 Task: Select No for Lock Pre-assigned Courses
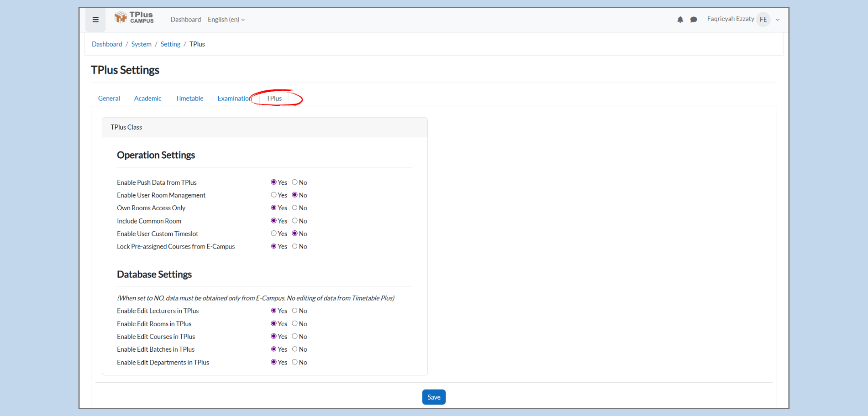click(x=295, y=246)
